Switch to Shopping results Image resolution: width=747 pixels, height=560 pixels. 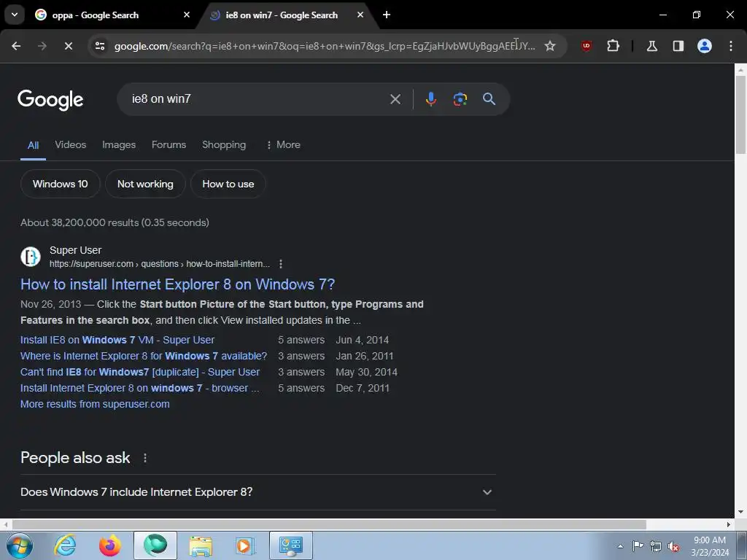(x=224, y=145)
